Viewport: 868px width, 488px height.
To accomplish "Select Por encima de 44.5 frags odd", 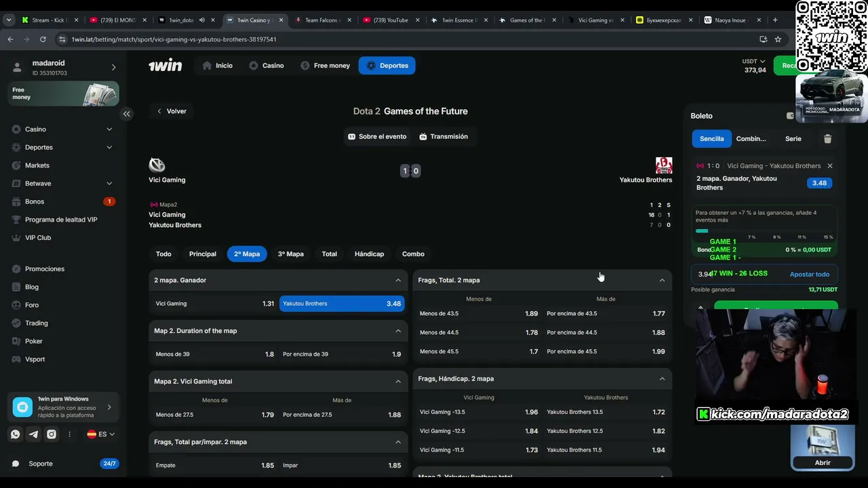I will click(606, 333).
